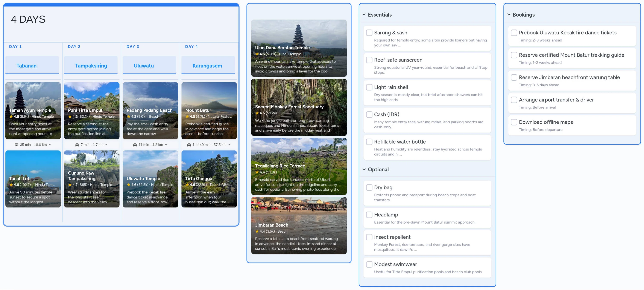Tick Prebook Uluwatu Kecak fire dance tickets
Image resolution: width=644 pixels, height=290 pixels.
point(514,32)
